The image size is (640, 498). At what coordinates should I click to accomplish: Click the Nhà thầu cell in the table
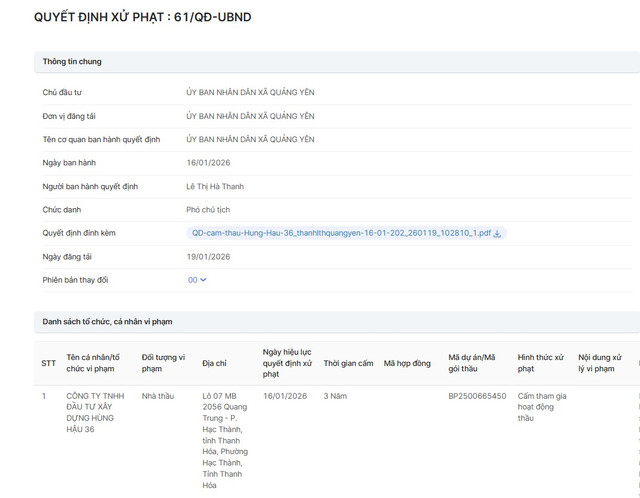pyautogui.click(x=158, y=396)
